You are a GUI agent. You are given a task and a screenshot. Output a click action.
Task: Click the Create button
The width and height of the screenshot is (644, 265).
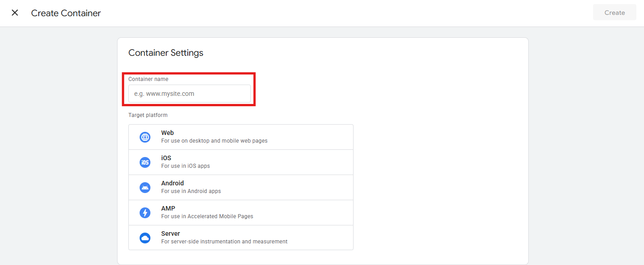614,13
